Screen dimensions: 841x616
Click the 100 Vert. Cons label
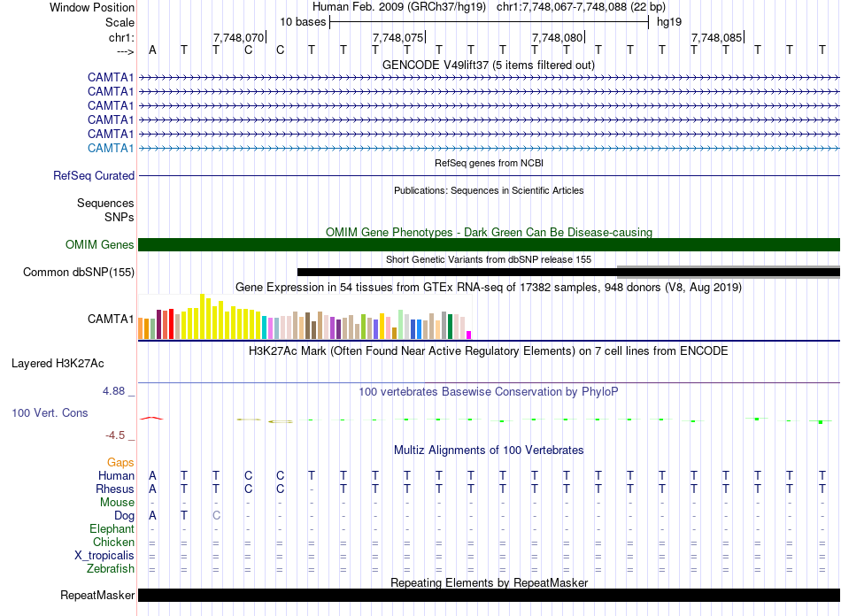[50, 413]
